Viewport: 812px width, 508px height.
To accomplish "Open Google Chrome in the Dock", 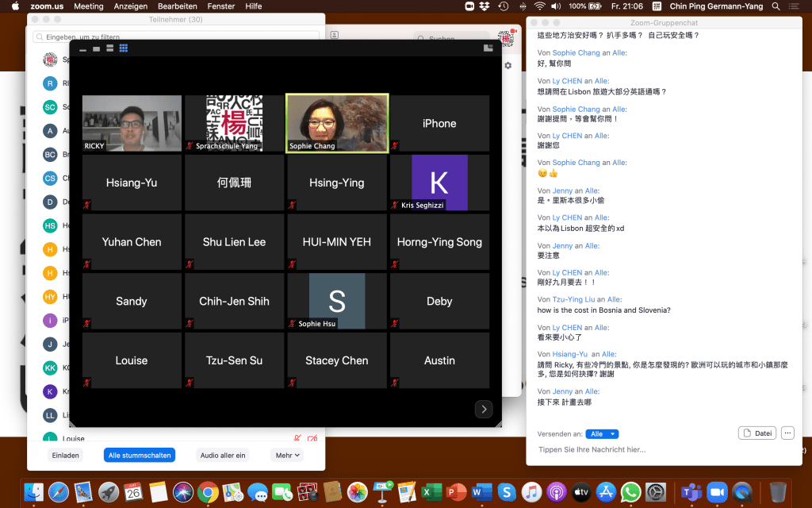I will 208,491.
